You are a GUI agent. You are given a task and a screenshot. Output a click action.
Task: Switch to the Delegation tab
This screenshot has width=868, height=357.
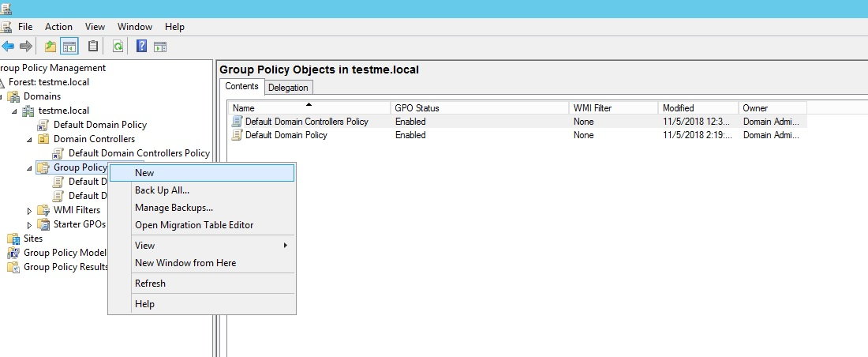click(288, 88)
